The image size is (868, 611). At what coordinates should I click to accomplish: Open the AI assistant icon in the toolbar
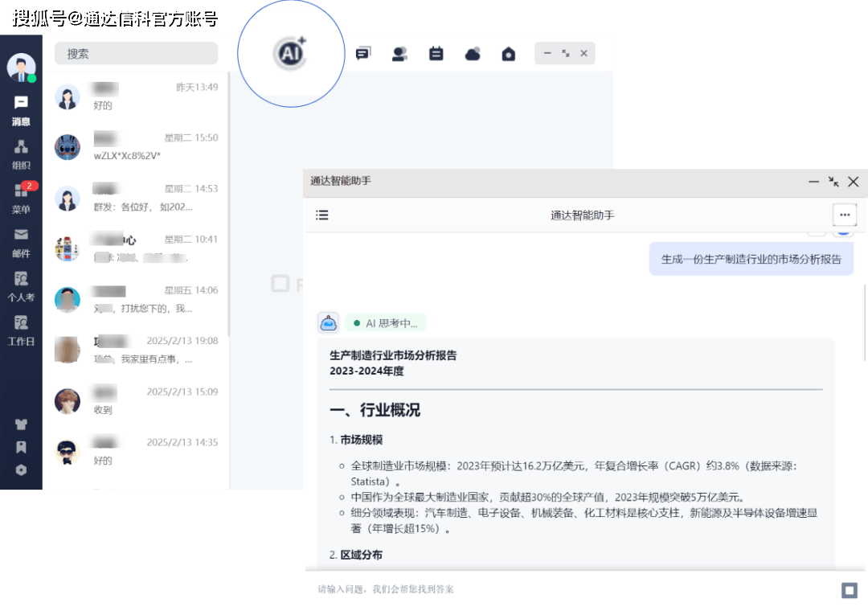click(291, 53)
